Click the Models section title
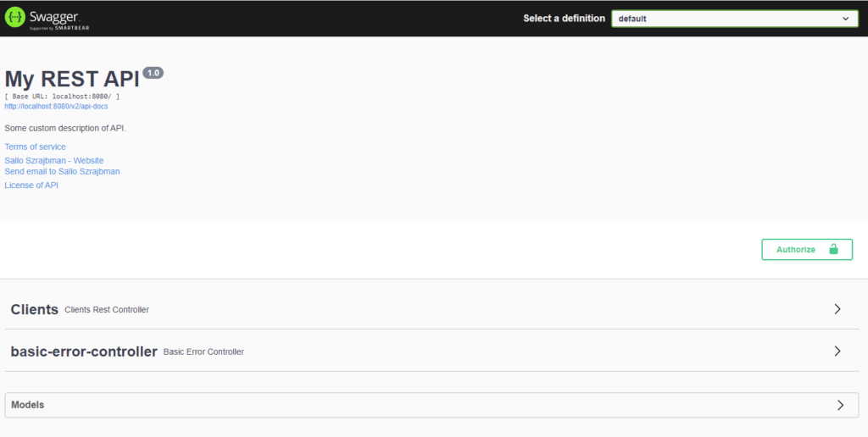This screenshot has height=437, width=868. coord(28,405)
